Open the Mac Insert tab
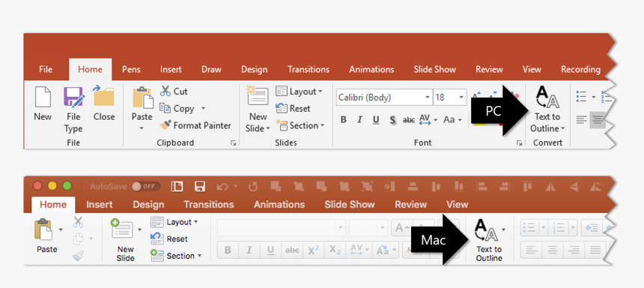 click(100, 205)
